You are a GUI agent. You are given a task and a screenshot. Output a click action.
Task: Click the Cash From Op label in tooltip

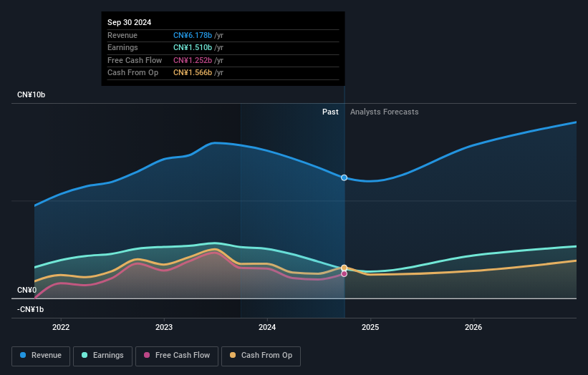[x=132, y=73]
